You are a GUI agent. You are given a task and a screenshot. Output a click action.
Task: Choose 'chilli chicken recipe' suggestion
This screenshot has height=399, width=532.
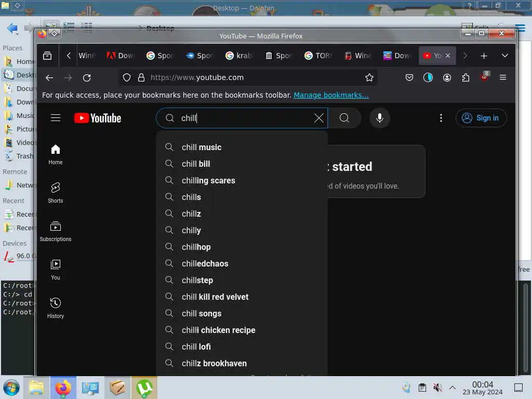pyautogui.click(x=242, y=330)
